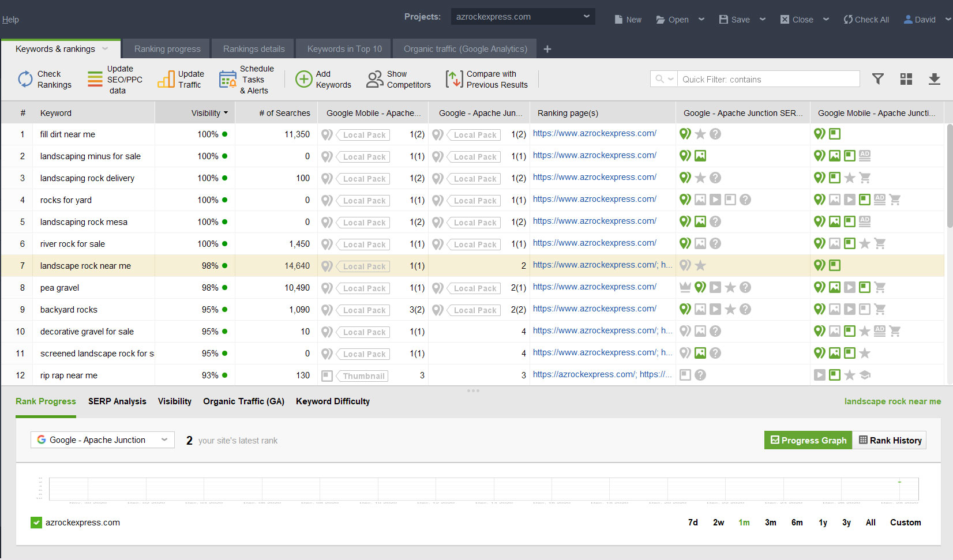The width and height of the screenshot is (953, 560).
Task: Click the Help menu
Action: click(x=10, y=20)
